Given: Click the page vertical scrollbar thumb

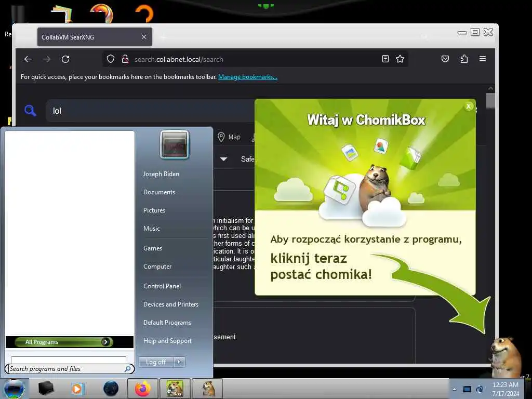Looking at the screenshot, I should coord(490,101).
